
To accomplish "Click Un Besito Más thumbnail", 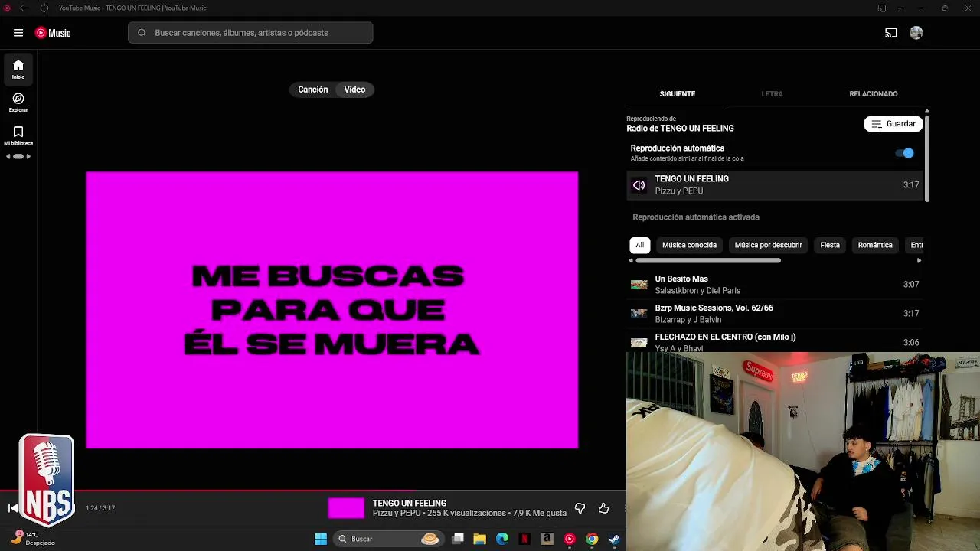I will 639,285.
